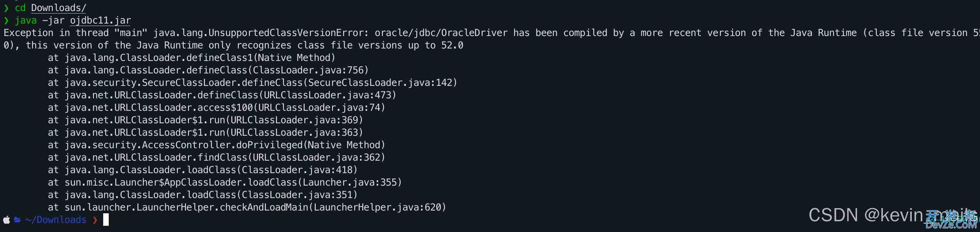
Task: Click the ~/Downloads path in the prompt
Action: [x=56, y=220]
